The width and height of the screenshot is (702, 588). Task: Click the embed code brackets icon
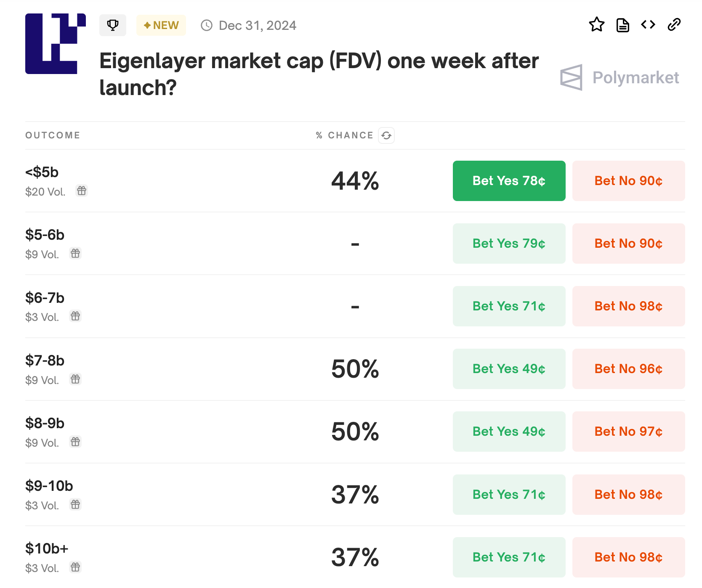[648, 25]
